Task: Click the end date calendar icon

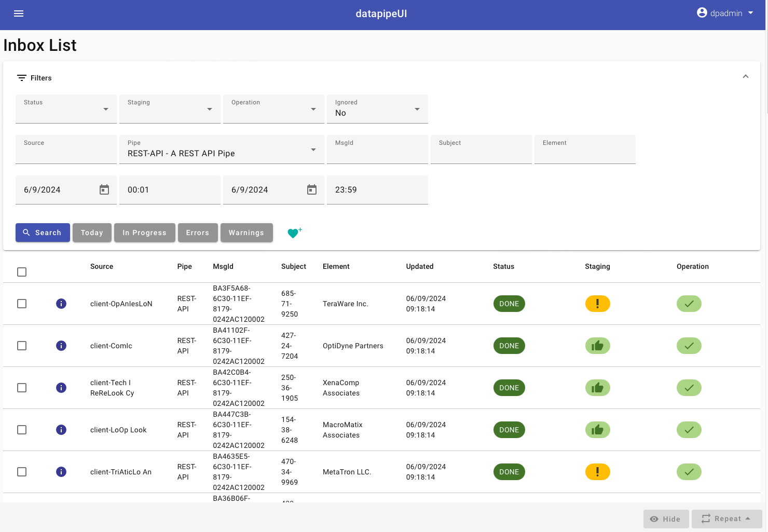Action: 312,190
